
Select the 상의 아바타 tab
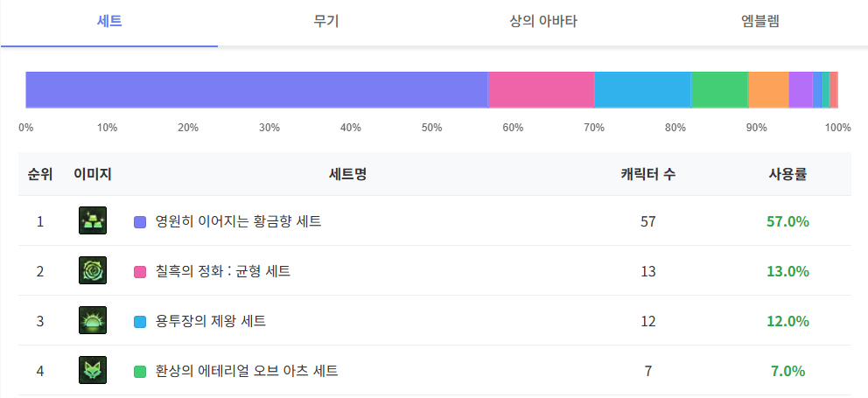pyautogui.click(x=542, y=21)
